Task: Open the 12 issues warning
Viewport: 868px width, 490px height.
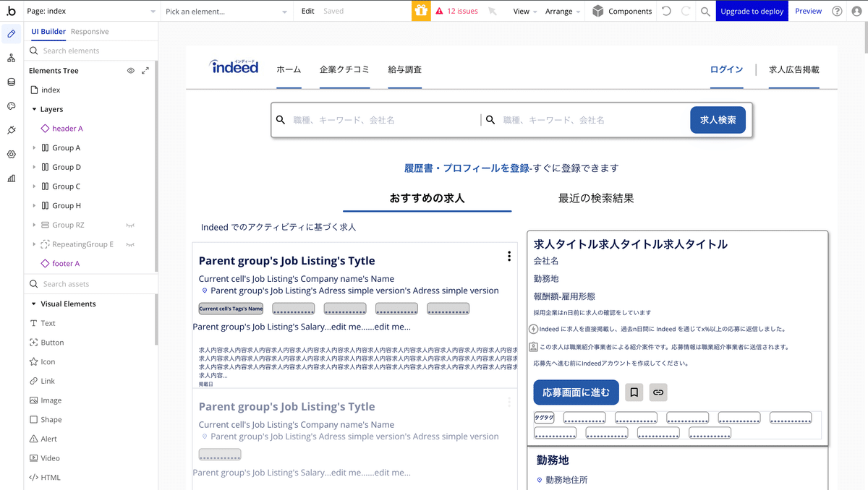Action: coord(456,11)
